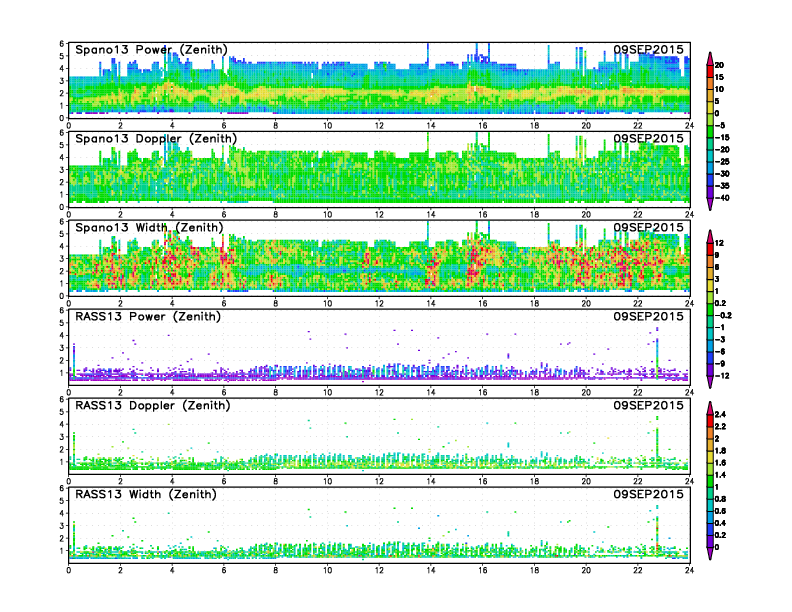This screenshot has width=792, height=612.
Task: Click the -9 label on the middle colorbar
Action: coord(720,364)
